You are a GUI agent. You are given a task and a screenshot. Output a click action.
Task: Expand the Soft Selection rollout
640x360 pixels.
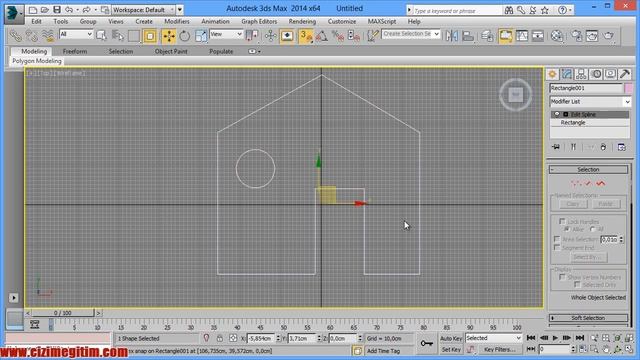(588, 318)
